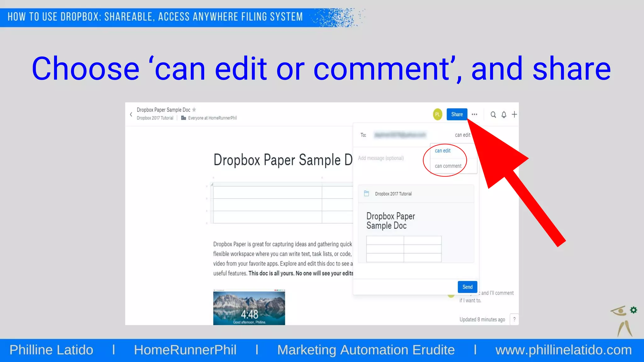Click the paragraph starting 'Dropbox Paper is great'
Viewport: 644px width, 362px height.
(x=283, y=259)
